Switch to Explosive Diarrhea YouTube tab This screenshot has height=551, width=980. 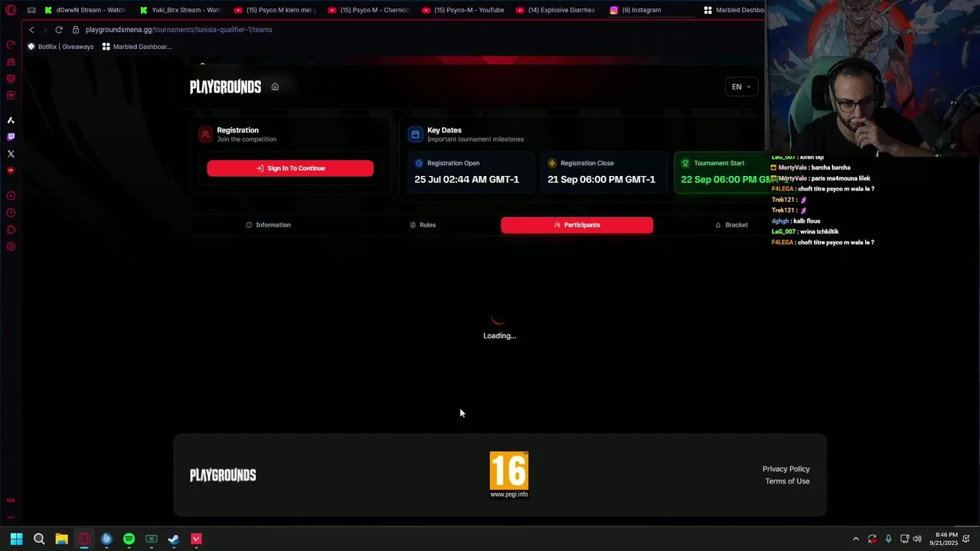tap(558, 10)
